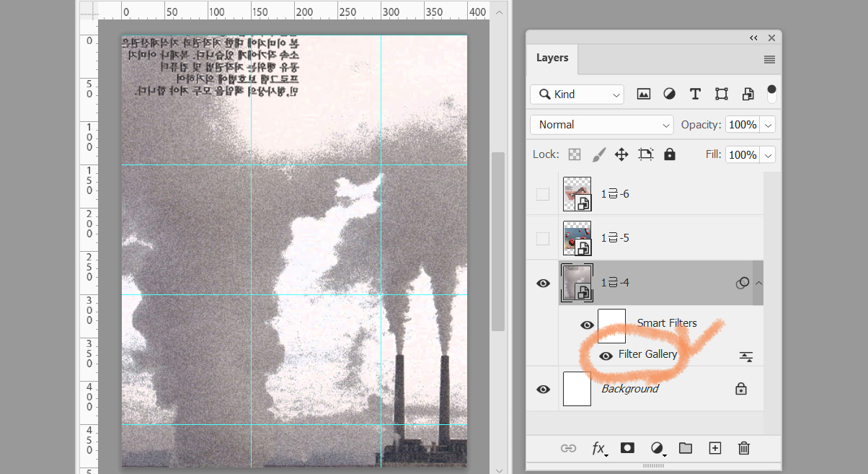The width and height of the screenshot is (868, 474).
Task: Lock position move icon
Action: click(x=621, y=154)
